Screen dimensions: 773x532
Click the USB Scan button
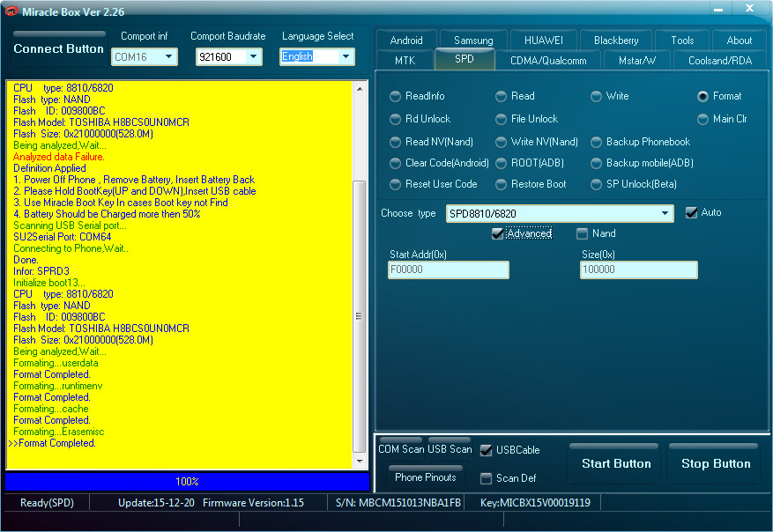point(450,448)
